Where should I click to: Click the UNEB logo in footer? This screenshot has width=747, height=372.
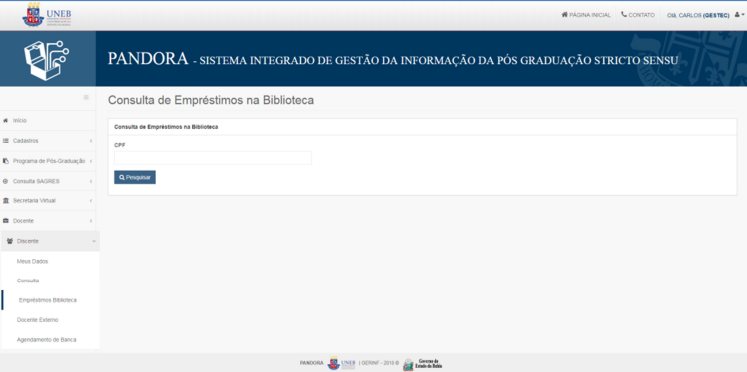341,363
